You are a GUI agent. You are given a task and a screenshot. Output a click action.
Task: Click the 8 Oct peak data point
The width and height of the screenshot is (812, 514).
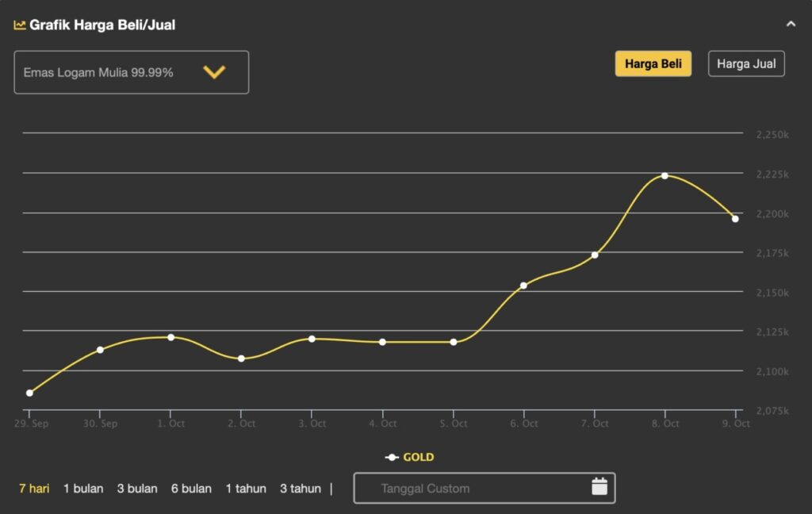coord(665,175)
